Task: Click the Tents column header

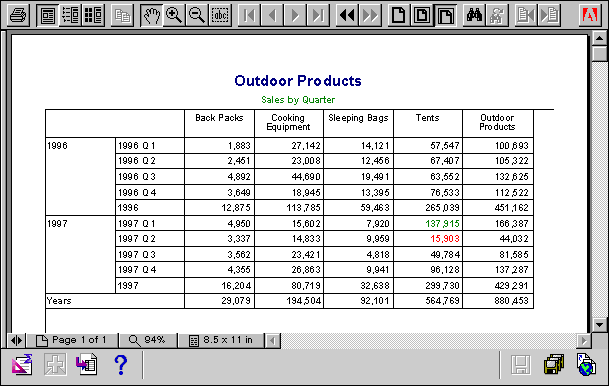Action: (x=427, y=118)
